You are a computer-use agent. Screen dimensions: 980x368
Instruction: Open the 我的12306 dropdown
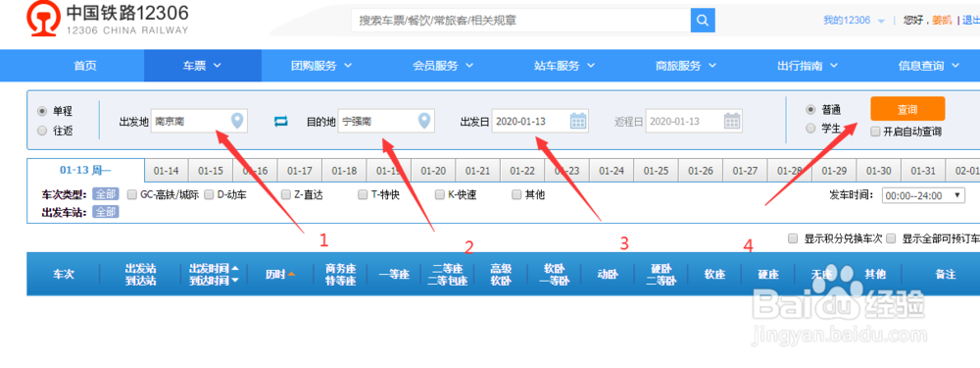854,20
